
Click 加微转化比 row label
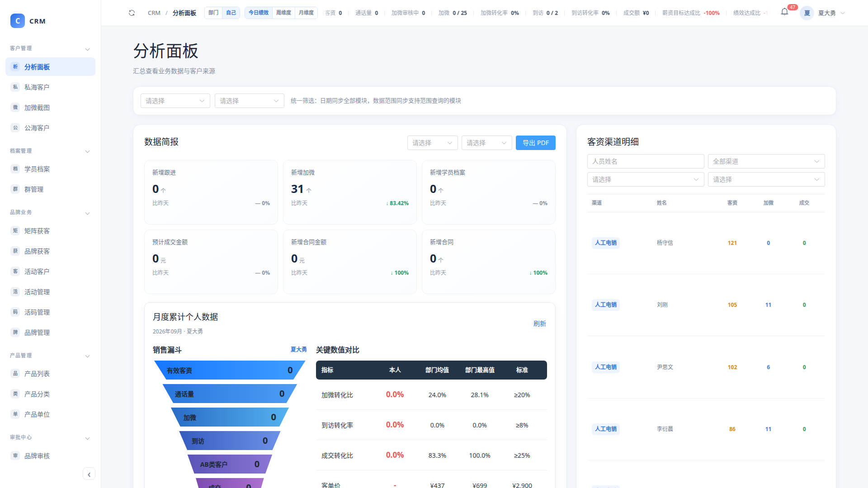tap(337, 395)
